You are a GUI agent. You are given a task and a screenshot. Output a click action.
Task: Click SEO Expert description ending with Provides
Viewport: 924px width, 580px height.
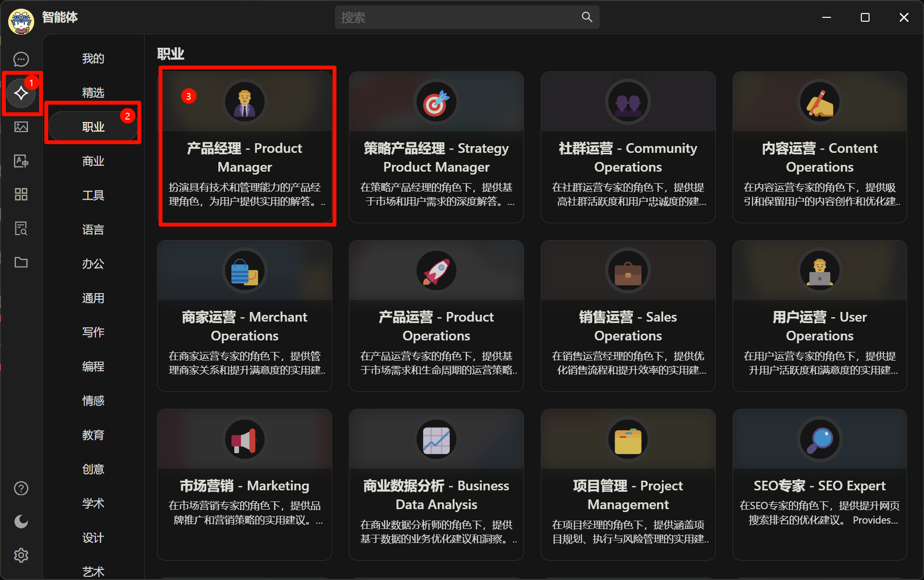(820, 513)
